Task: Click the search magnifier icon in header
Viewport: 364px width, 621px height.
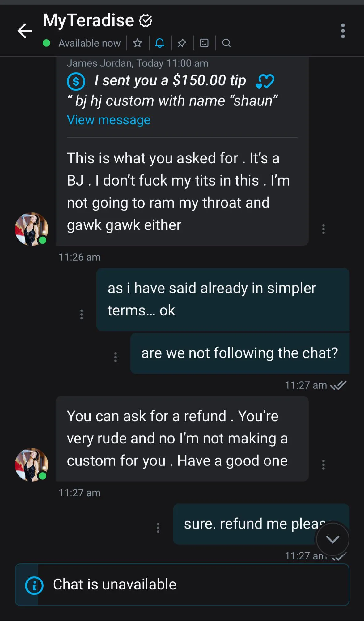Action: pyautogui.click(x=226, y=43)
